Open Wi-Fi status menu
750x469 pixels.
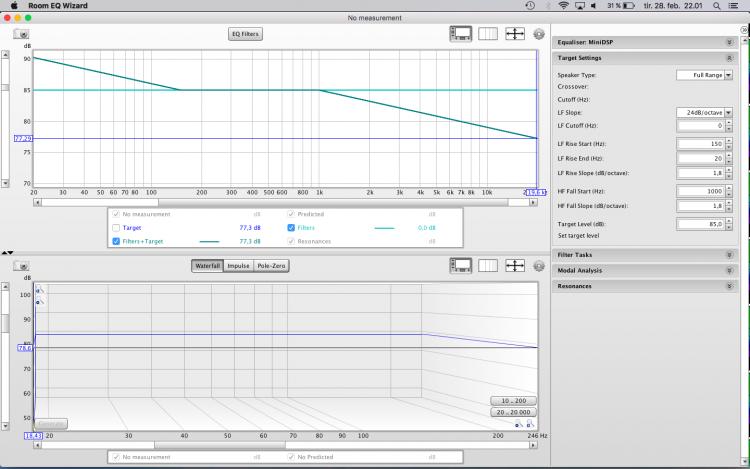[563, 6]
